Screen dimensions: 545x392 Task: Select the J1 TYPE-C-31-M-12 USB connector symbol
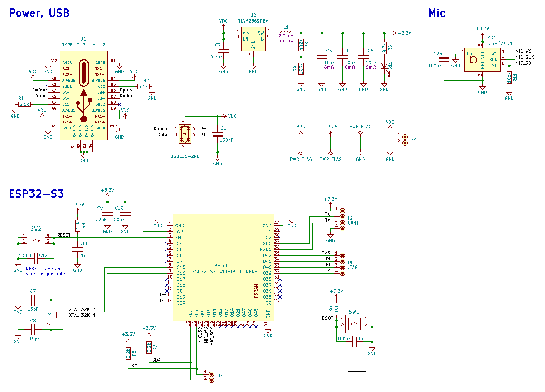tap(84, 95)
